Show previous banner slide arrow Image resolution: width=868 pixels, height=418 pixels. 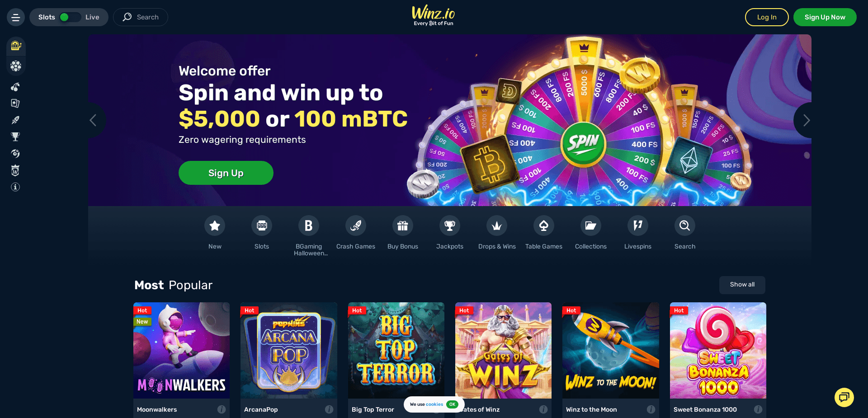(x=94, y=120)
